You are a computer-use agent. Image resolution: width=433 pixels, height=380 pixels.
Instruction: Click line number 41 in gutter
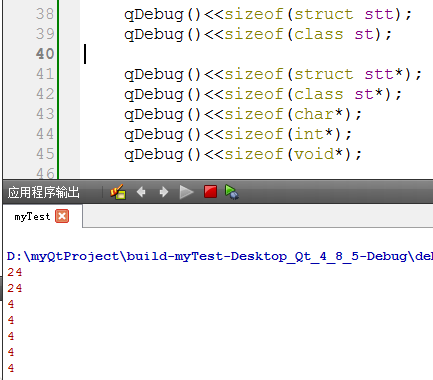coord(45,74)
